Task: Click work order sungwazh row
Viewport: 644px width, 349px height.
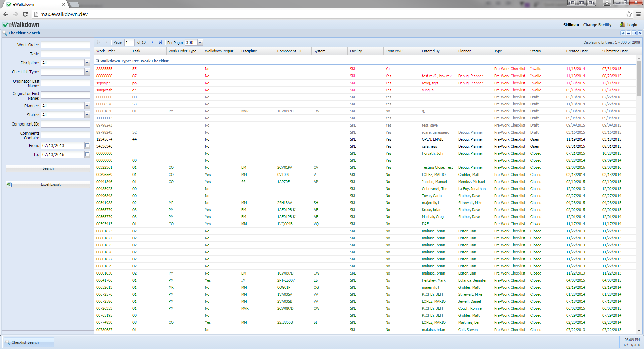Action: pyautogui.click(x=365, y=90)
